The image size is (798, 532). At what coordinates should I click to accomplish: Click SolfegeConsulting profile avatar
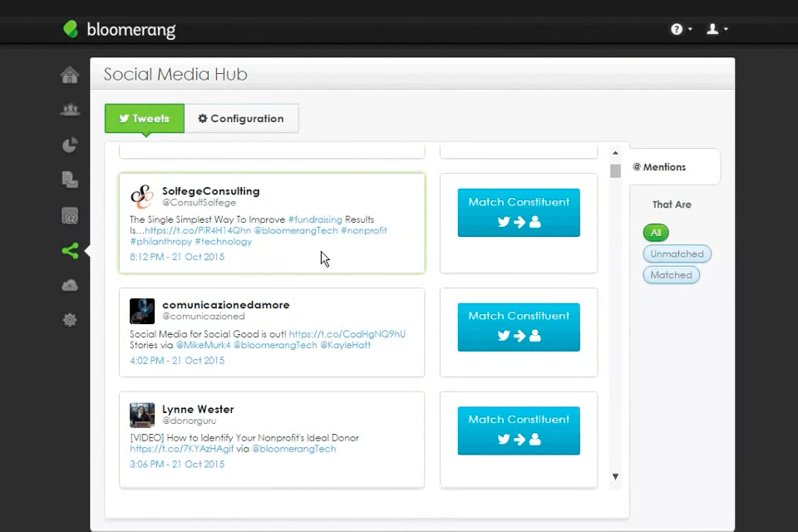click(142, 196)
